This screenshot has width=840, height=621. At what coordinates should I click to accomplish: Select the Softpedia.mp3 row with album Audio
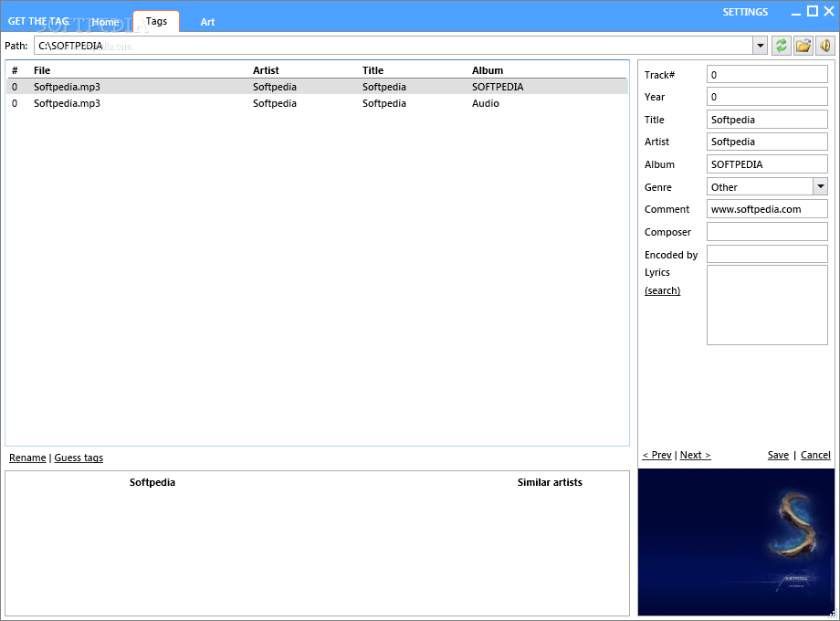pos(317,103)
